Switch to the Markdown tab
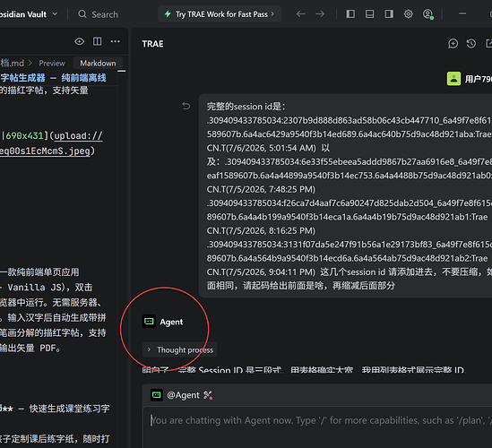This screenshot has height=448, width=492. [x=98, y=63]
